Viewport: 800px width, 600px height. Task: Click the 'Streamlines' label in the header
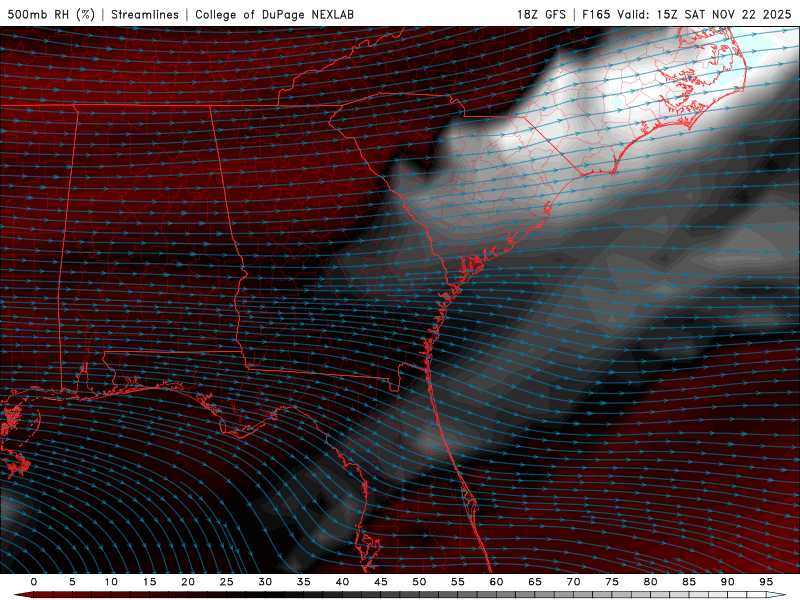145,14
